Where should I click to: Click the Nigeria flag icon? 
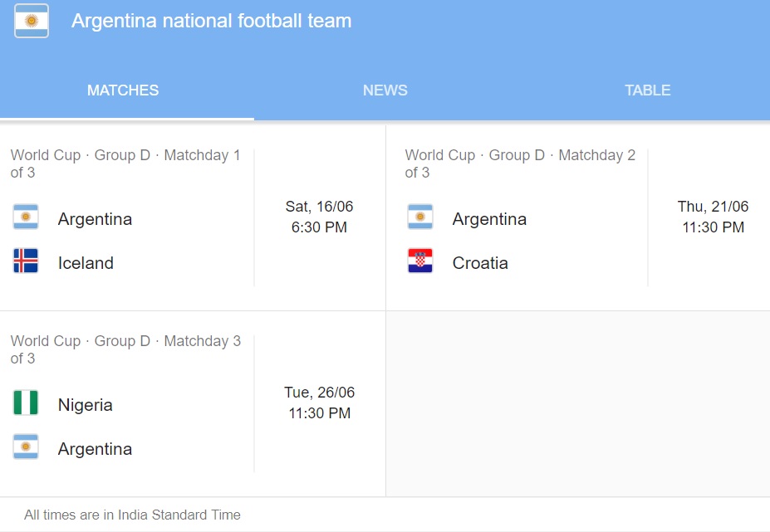click(x=26, y=403)
